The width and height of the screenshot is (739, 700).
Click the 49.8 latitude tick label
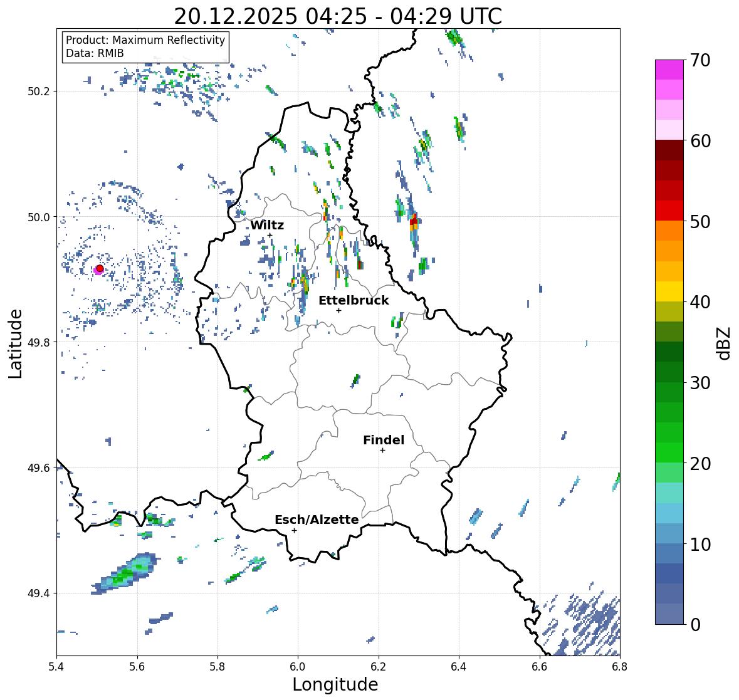pos(39,342)
